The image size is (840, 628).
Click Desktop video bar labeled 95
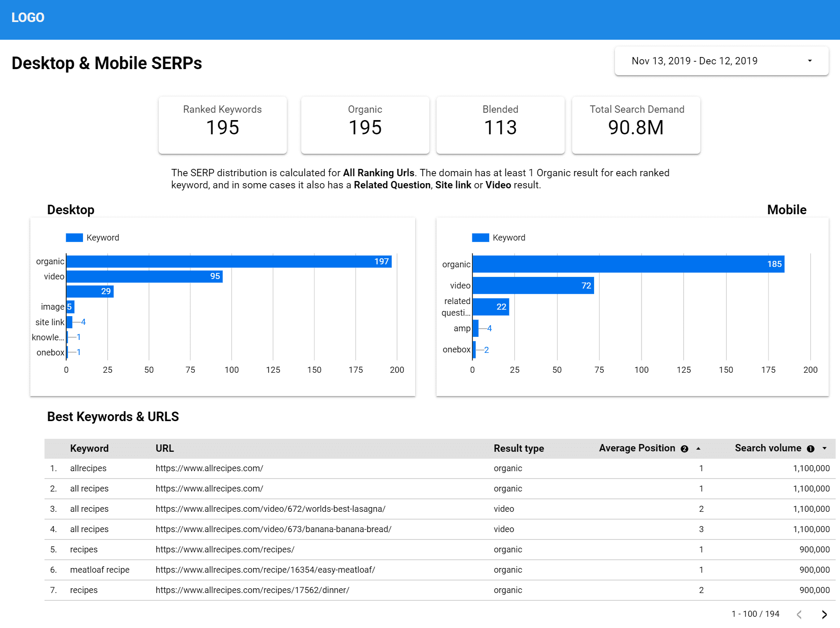coord(145,276)
